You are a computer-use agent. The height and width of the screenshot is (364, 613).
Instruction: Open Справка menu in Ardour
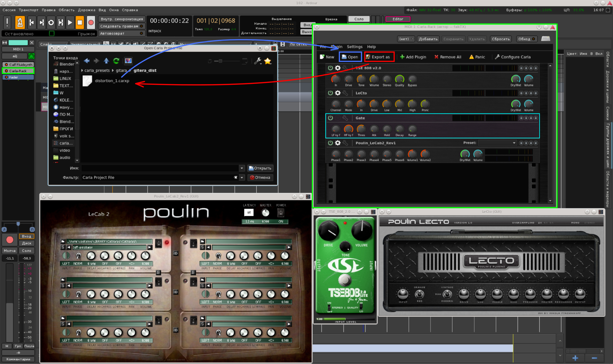tap(130, 10)
